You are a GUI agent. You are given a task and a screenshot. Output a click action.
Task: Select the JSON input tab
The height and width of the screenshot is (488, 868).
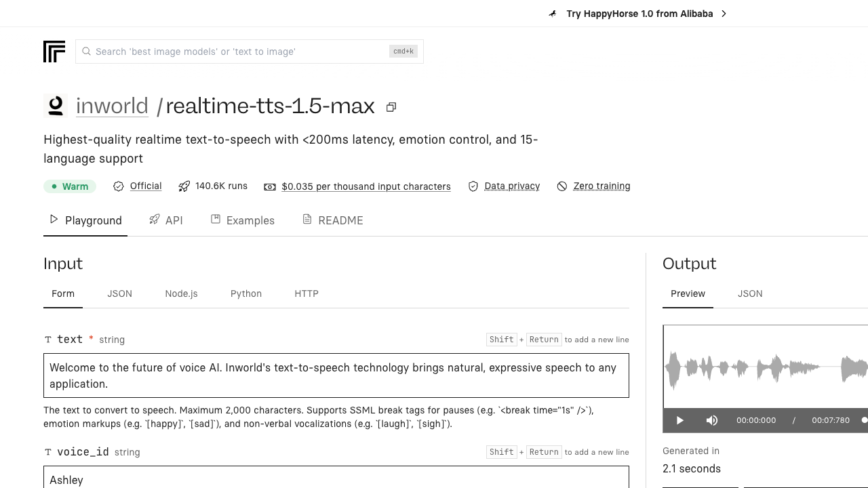point(120,293)
